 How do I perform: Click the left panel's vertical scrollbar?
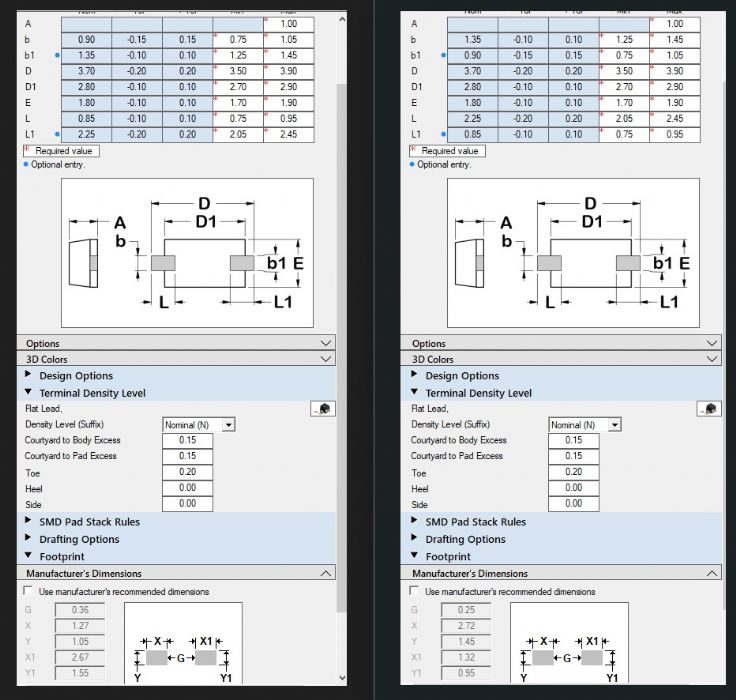342,300
